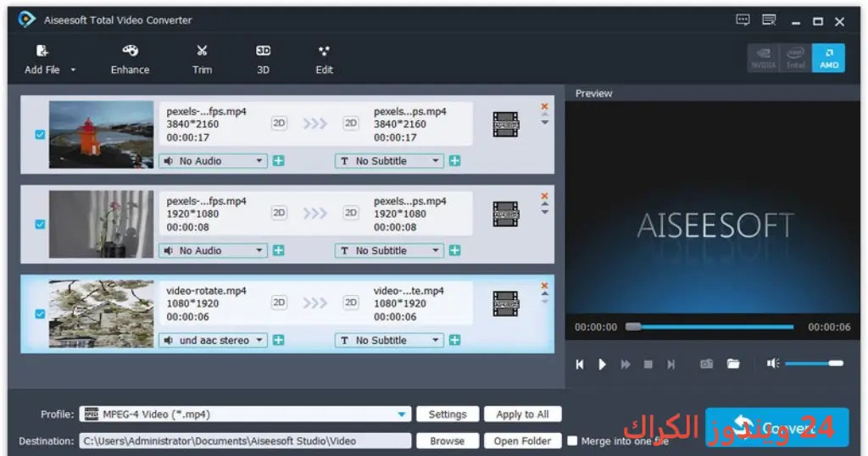Add audio track to 3840*2160 video

(278, 161)
